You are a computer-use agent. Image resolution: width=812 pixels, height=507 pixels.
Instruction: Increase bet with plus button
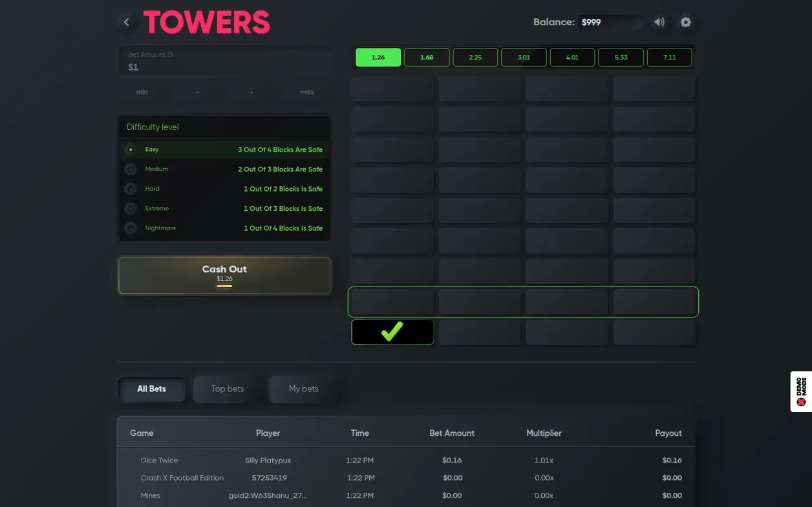pyautogui.click(x=251, y=92)
